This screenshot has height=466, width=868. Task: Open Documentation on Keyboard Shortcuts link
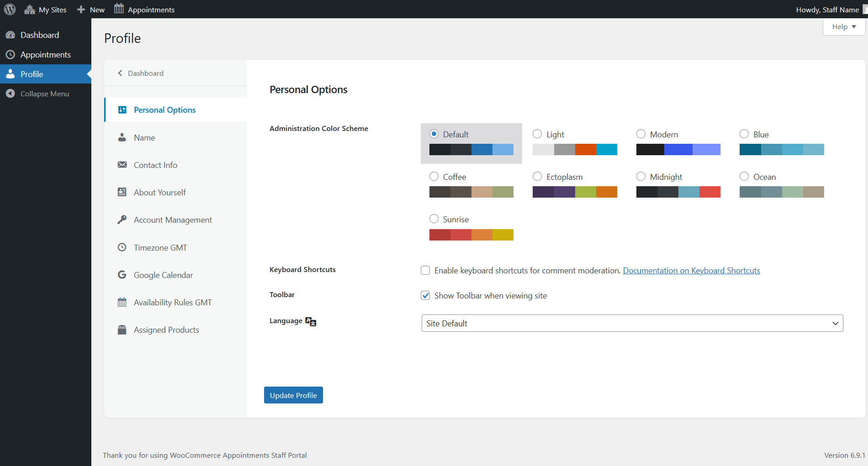691,270
